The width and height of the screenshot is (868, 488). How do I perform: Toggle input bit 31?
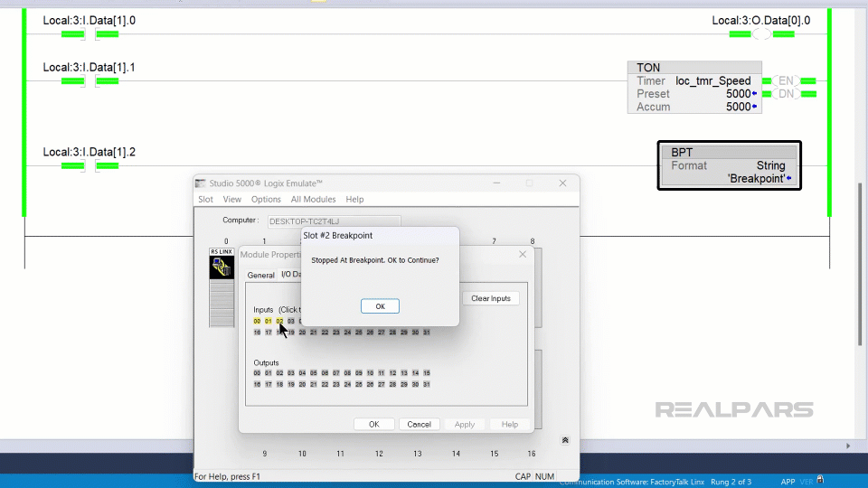(x=426, y=333)
